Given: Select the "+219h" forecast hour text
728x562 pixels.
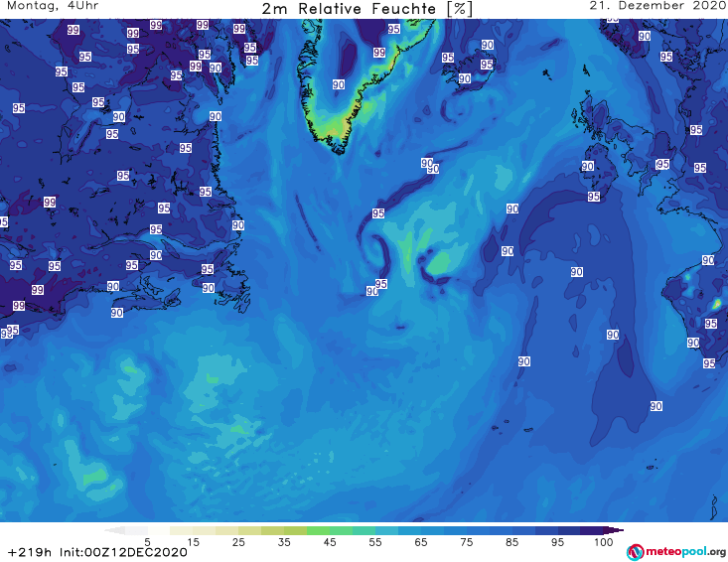Looking at the screenshot, I should (x=29, y=552).
